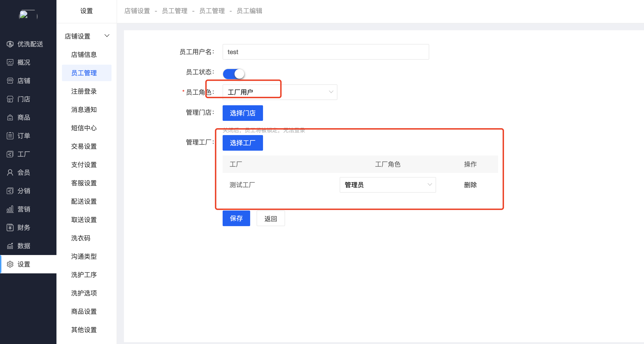The width and height of the screenshot is (644, 344).
Task: Click the 营销 bar chart icon
Action: (x=10, y=209)
